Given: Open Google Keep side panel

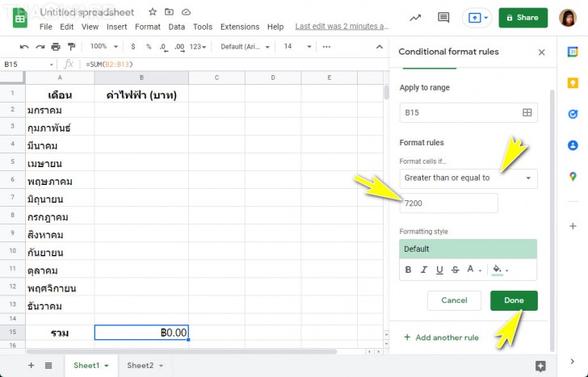Looking at the screenshot, I should [x=573, y=83].
